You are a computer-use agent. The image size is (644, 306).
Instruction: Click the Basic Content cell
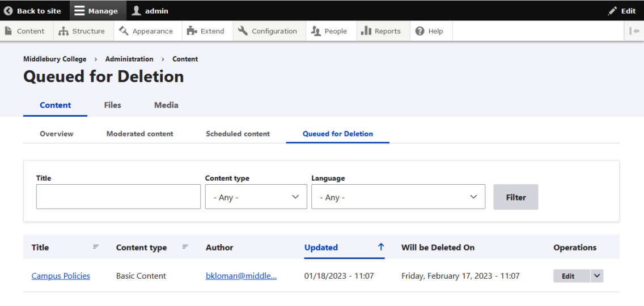pyautogui.click(x=141, y=276)
